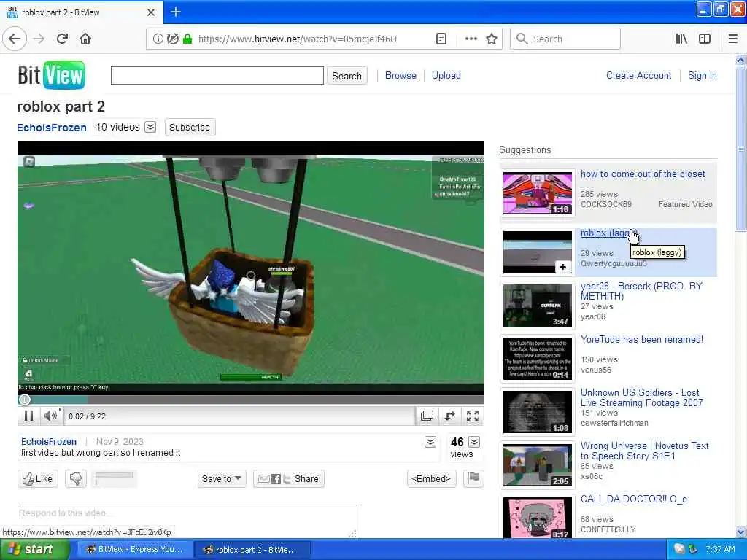The height and width of the screenshot is (560, 747).
Task: Select the roblox part 2 - BitView tab
Action: click(82, 12)
